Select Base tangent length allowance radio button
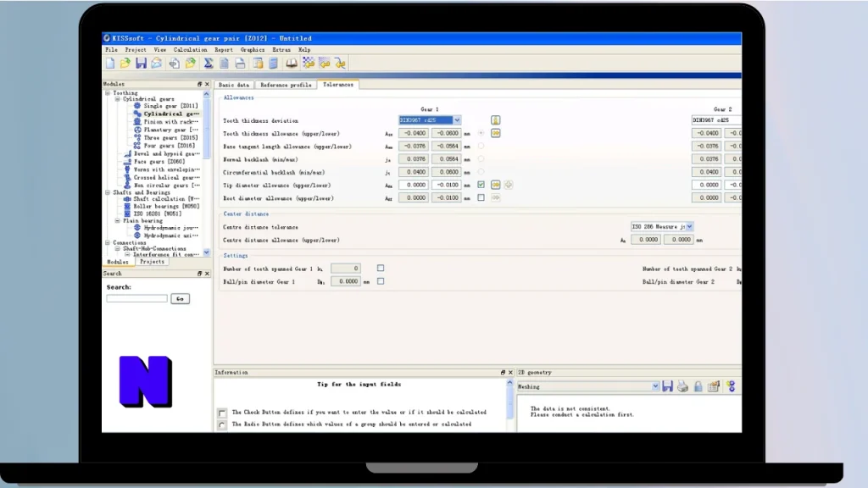This screenshot has width=868, height=488. [481, 146]
